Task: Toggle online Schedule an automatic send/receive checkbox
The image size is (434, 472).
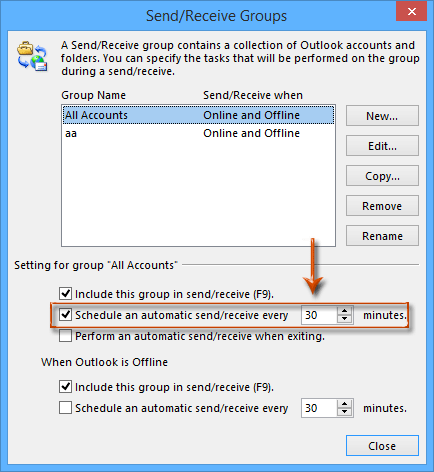Action: (x=65, y=315)
